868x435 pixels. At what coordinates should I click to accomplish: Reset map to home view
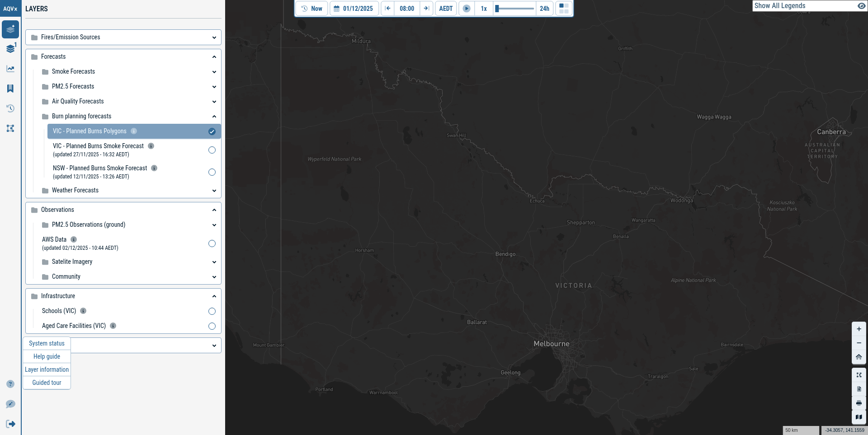coord(859,357)
